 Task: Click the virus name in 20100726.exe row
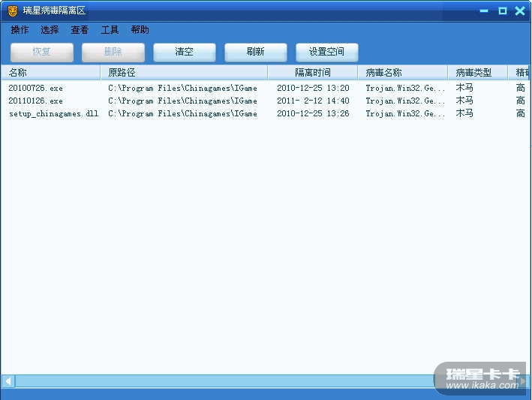[x=405, y=89]
